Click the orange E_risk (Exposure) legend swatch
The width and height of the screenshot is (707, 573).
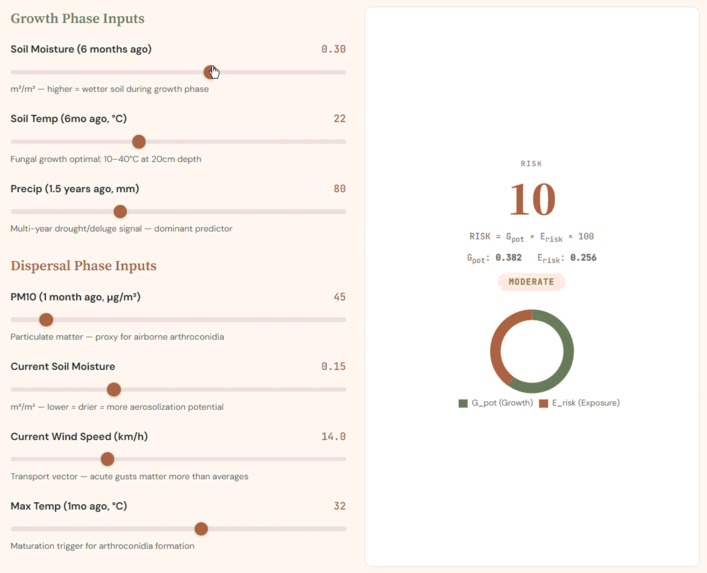(543, 403)
